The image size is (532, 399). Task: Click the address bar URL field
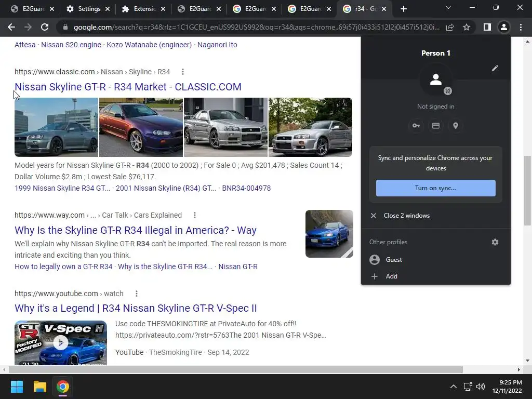click(256, 27)
